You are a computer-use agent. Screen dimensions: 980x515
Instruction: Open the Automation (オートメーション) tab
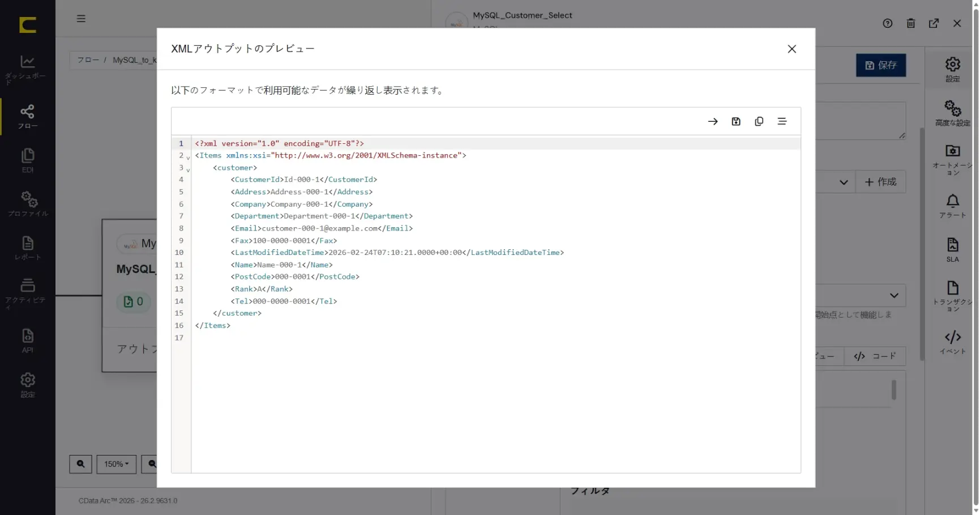coord(952,159)
